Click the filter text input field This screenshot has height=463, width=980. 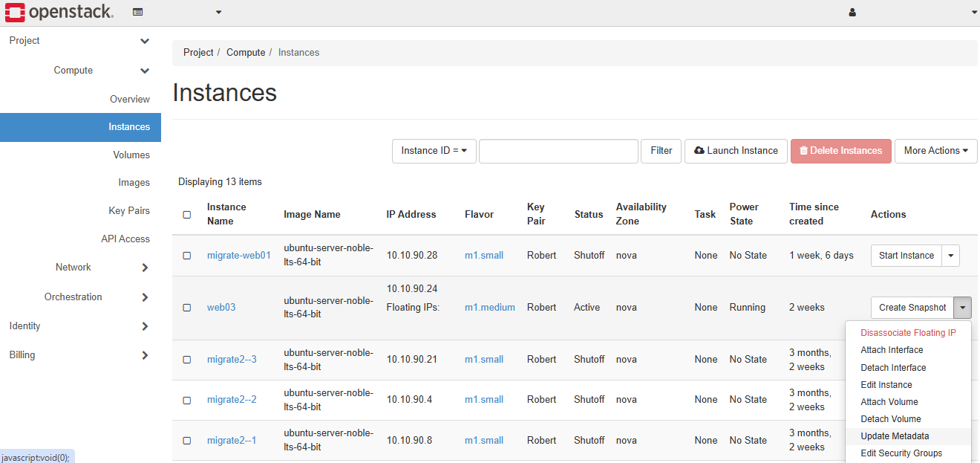(x=558, y=151)
